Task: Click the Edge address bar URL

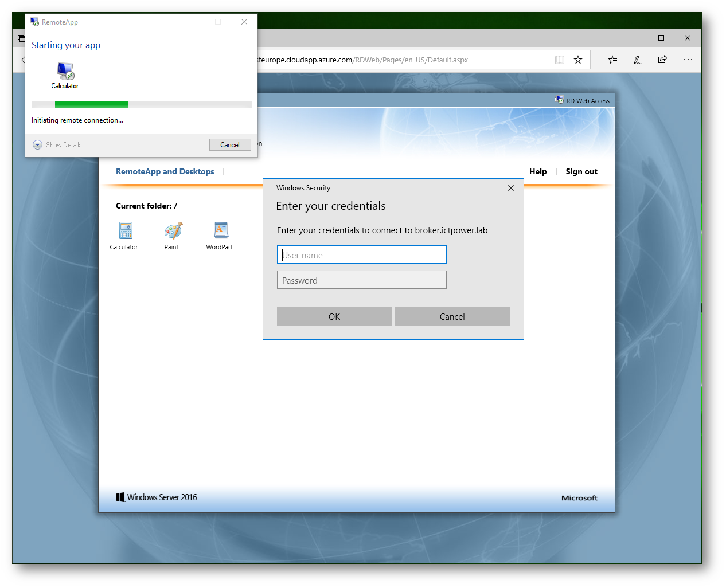Action: [362, 60]
